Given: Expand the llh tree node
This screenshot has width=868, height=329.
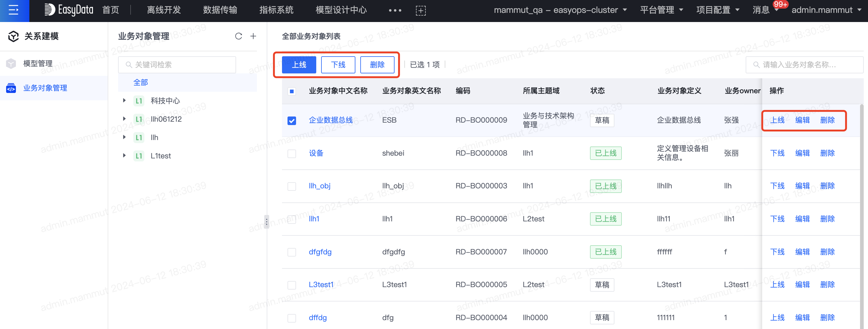Looking at the screenshot, I should [124, 137].
